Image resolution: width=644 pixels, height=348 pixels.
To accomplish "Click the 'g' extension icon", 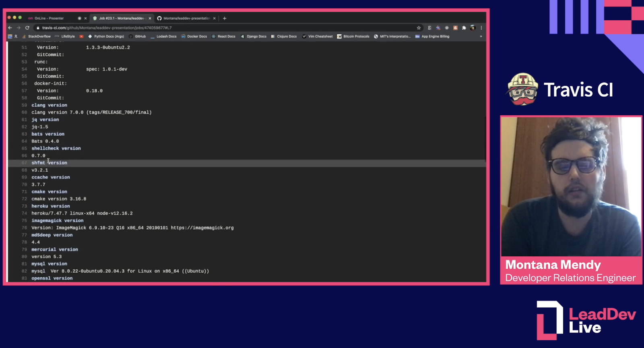I will [x=429, y=28].
